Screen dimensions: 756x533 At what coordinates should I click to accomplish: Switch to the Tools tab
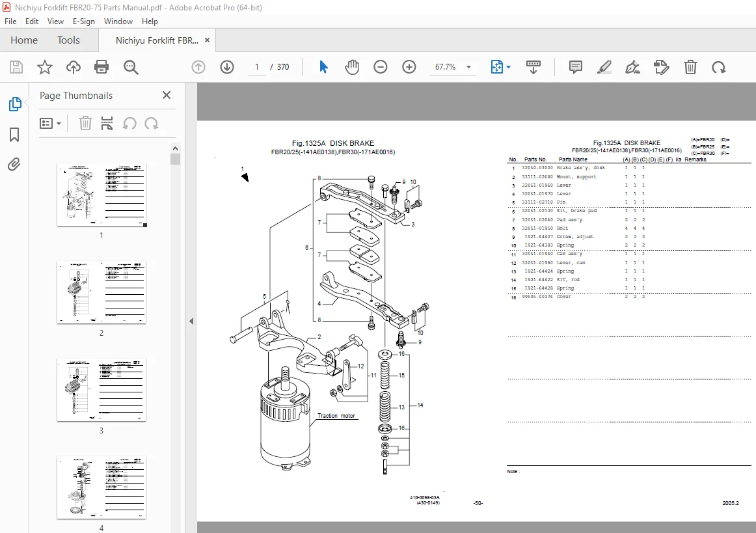[x=68, y=40]
